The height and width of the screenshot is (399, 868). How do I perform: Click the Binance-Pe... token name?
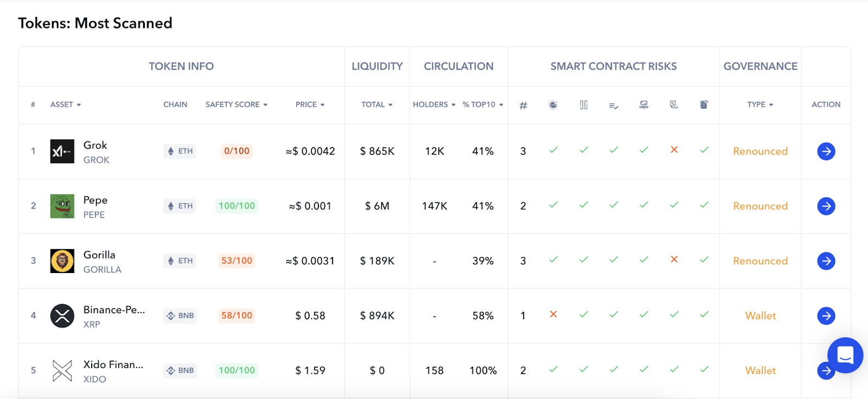114,310
